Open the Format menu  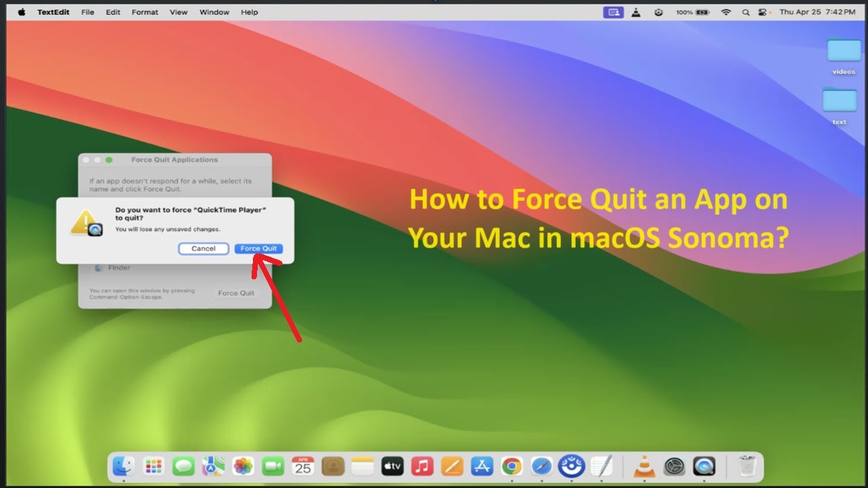pyautogui.click(x=145, y=12)
